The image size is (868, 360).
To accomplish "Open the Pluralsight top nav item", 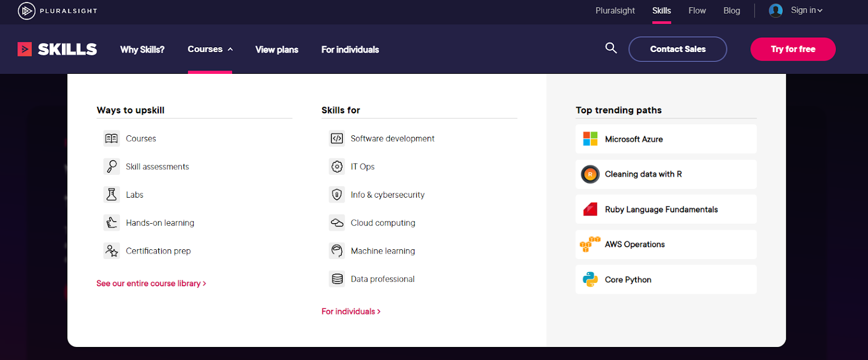I will coord(615,10).
